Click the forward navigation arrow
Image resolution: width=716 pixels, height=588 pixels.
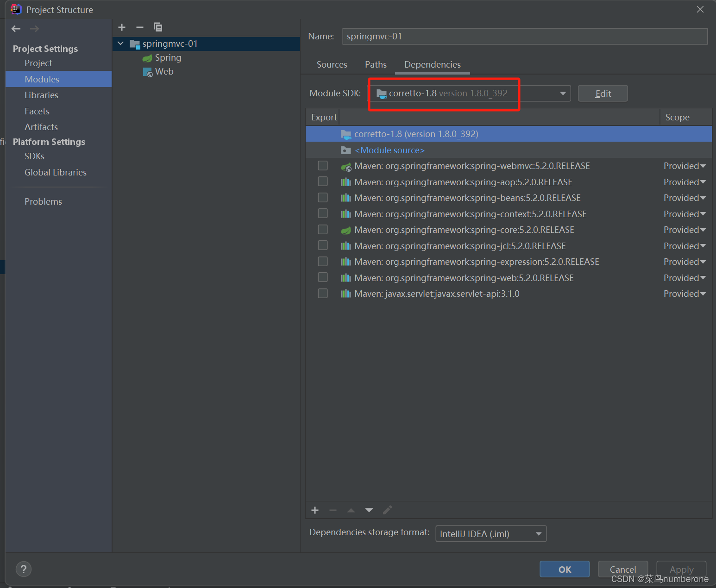(x=35, y=29)
